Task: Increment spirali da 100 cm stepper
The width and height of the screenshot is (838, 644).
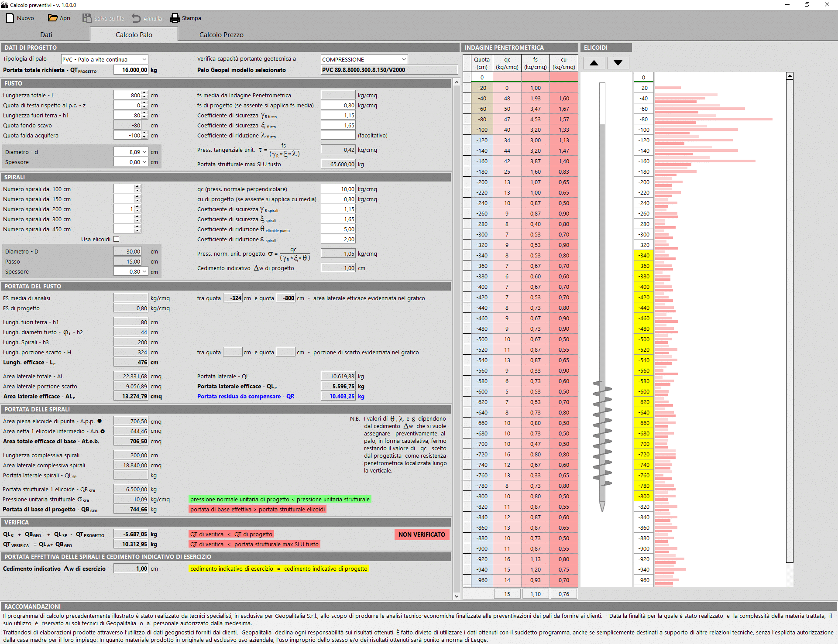Action: point(137,187)
